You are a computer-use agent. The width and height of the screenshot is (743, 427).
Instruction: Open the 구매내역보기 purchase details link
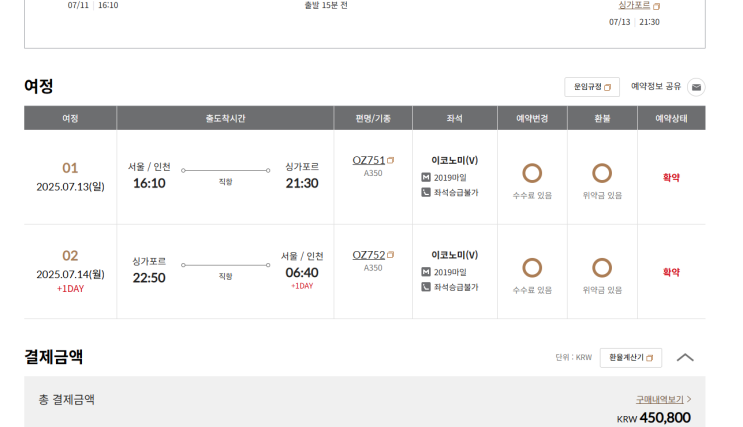(x=663, y=399)
